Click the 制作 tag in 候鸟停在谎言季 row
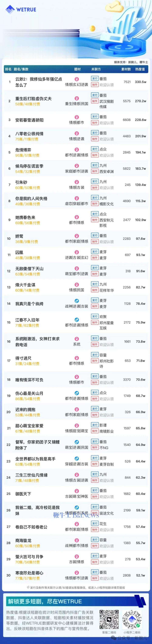 [95, 171]
